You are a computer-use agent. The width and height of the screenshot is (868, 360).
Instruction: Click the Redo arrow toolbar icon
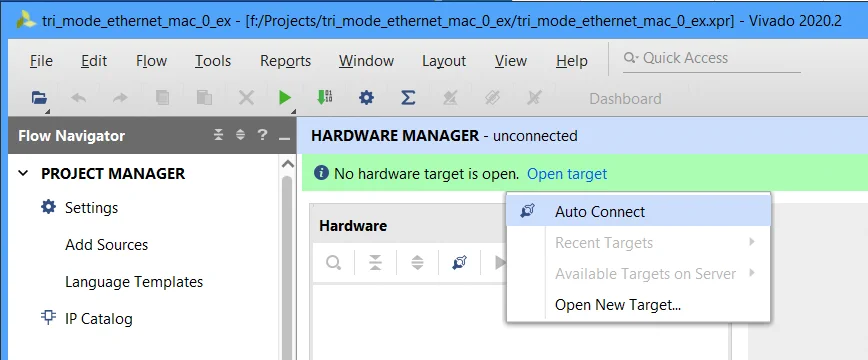pos(120,99)
